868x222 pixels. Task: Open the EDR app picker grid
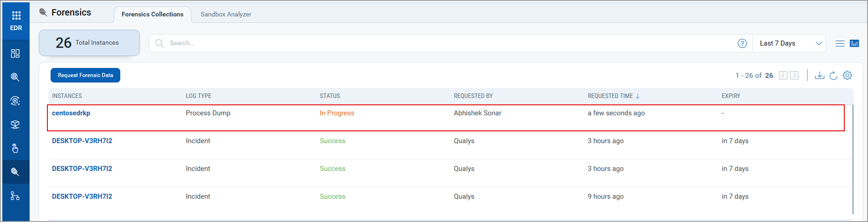(x=16, y=16)
